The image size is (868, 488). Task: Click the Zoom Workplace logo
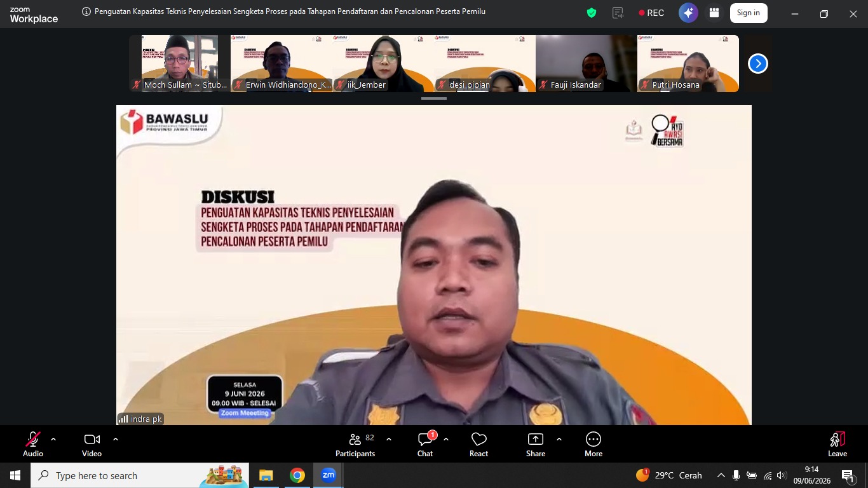click(34, 15)
